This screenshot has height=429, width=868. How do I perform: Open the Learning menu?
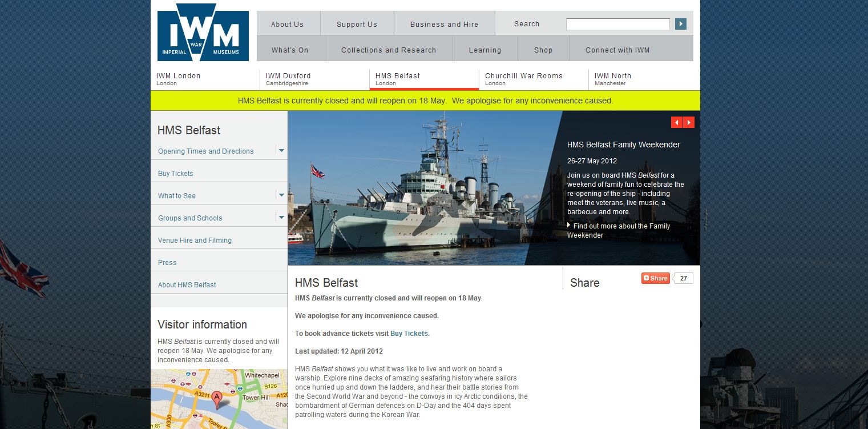click(x=485, y=50)
